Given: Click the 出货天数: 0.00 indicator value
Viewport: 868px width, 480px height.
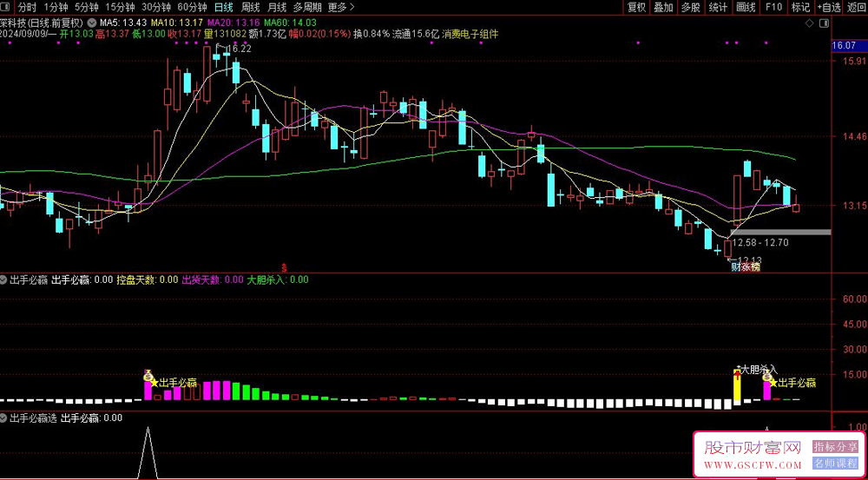Looking at the screenshot, I should point(213,280).
